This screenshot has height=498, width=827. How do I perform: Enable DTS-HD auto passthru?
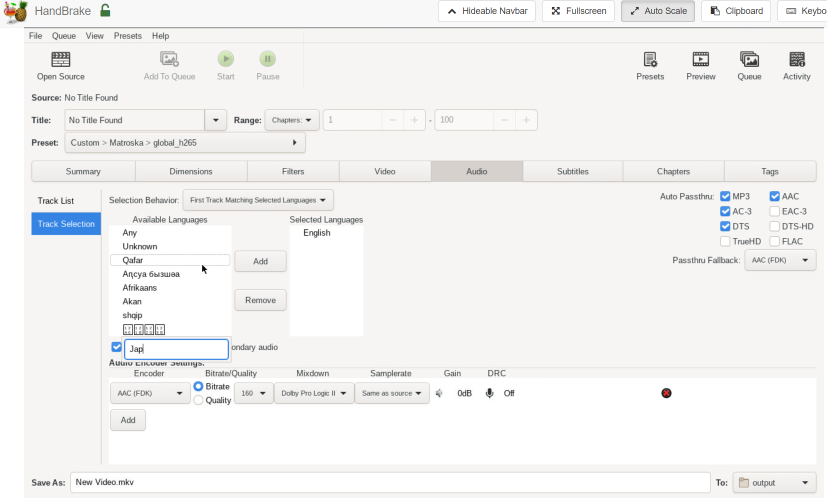click(774, 226)
